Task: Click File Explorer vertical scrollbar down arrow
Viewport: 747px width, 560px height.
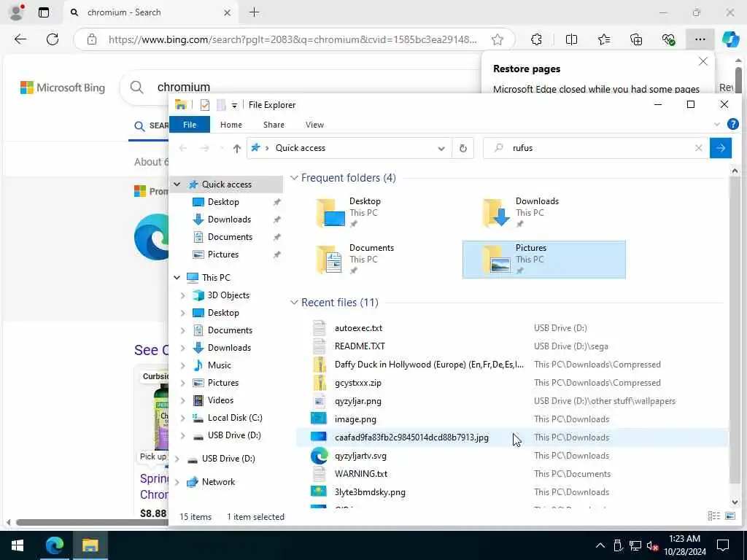Action: tap(735, 502)
